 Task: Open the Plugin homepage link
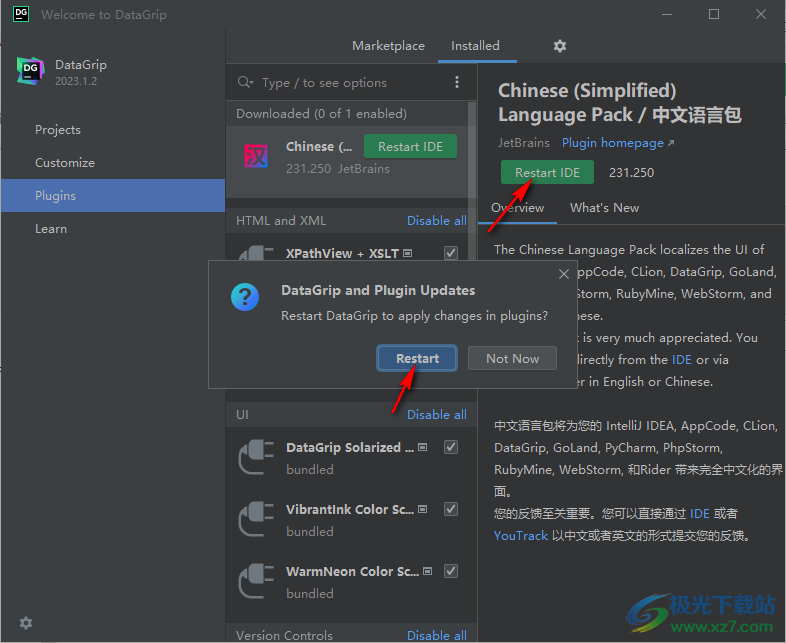pyautogui.click(x=618, y=143)
